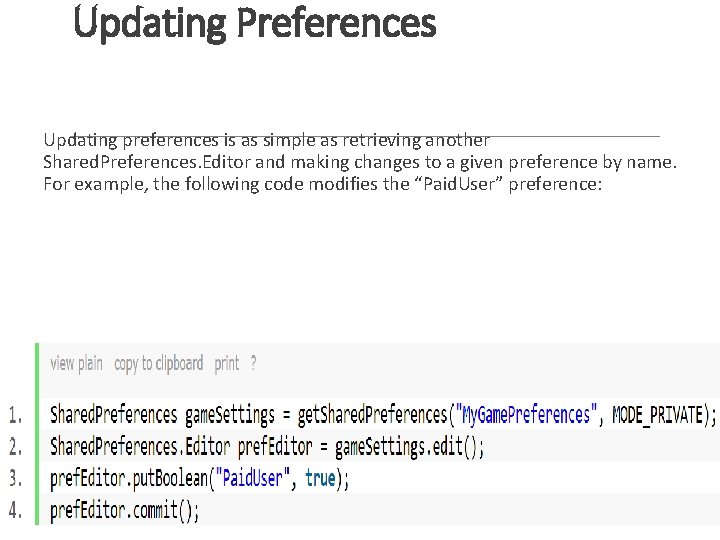This screenshot has height=540, width=720.
Task: Click the 'Updating Preferences' slide title
Action: [x=255, y=22]
